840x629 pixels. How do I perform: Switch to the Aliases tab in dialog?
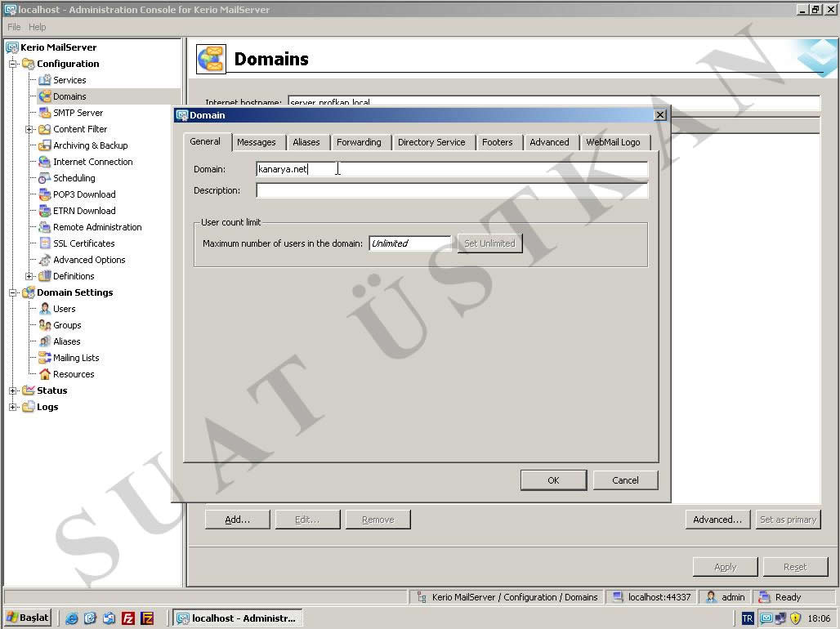point(306,142)
